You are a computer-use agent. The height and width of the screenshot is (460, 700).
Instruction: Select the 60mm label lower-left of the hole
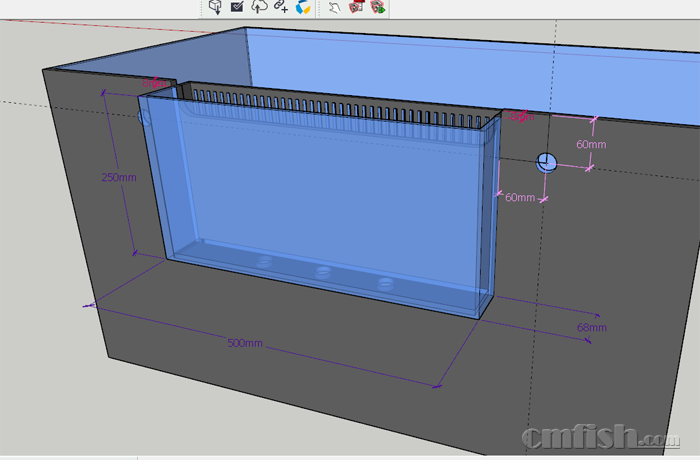[x=519, y=197]
